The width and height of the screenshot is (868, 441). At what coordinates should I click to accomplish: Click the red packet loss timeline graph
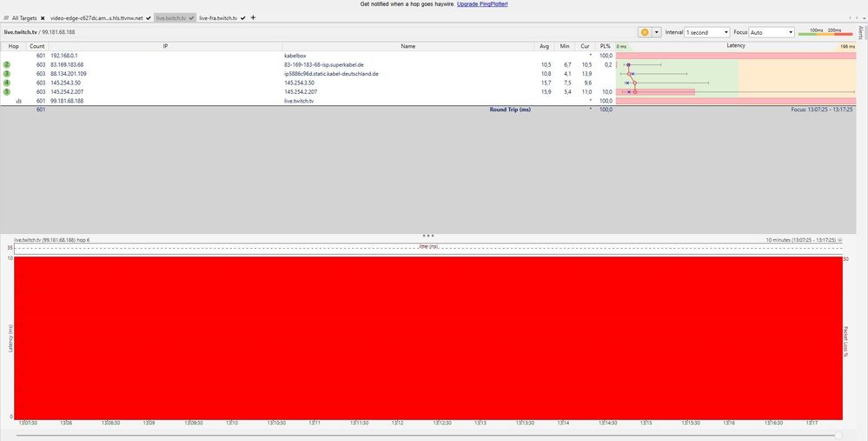(427, 338)
